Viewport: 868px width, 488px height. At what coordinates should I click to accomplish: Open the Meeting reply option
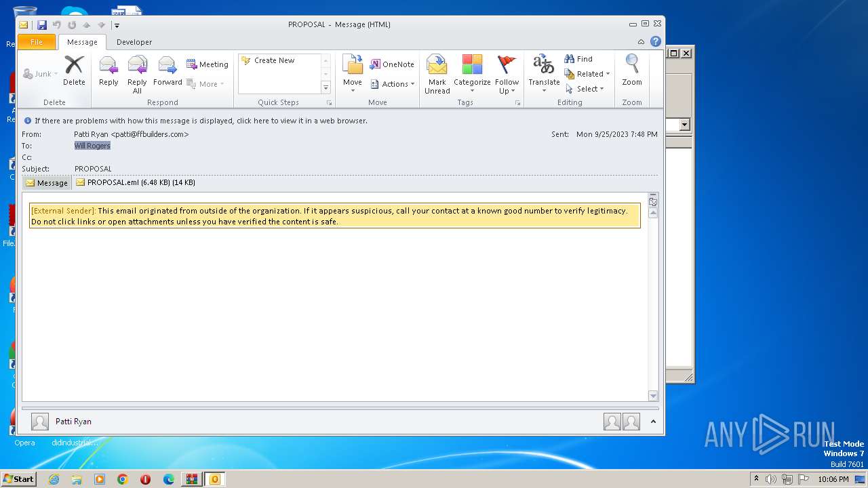point(208,64)
